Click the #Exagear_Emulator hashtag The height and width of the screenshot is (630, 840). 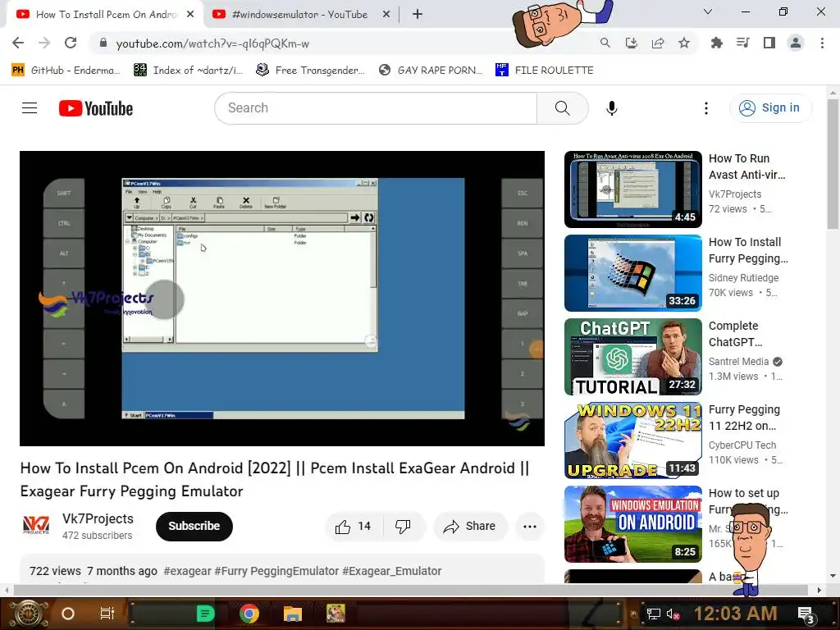pos(391,571)
